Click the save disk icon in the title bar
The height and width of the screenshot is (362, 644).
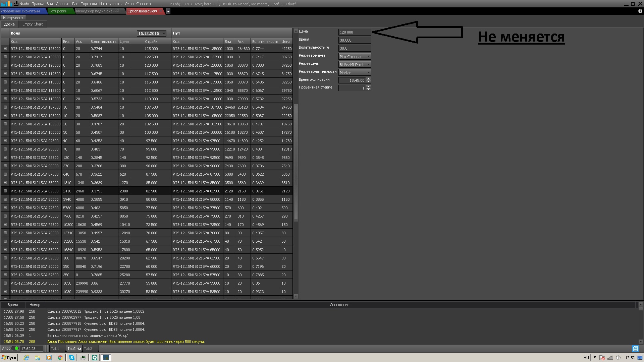(x=16, y=4)
